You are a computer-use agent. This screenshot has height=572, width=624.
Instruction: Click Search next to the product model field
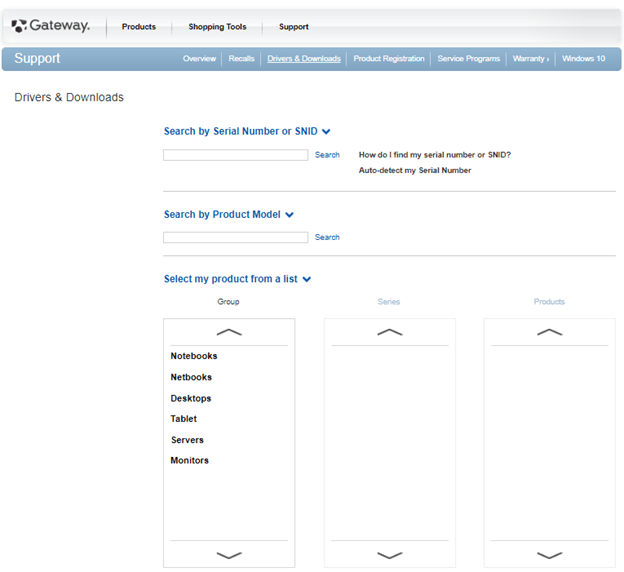pyautogui.click(x=327, y=237)
